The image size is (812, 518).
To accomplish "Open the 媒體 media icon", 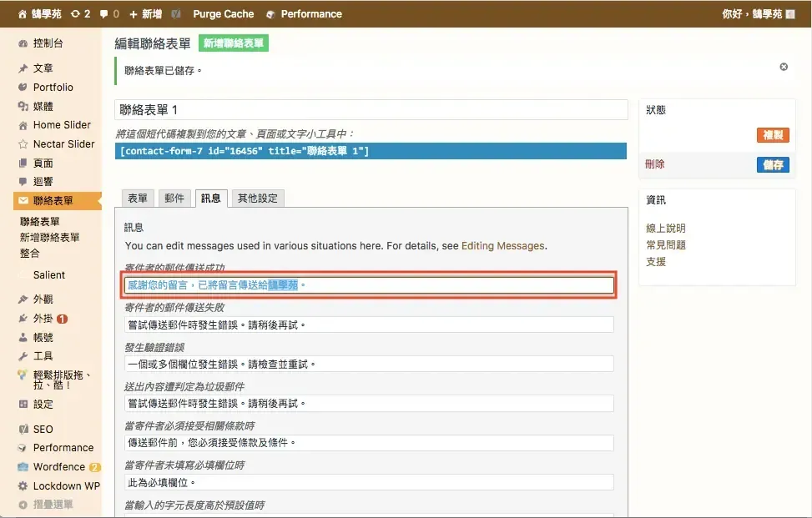I will tap(23, 106).
